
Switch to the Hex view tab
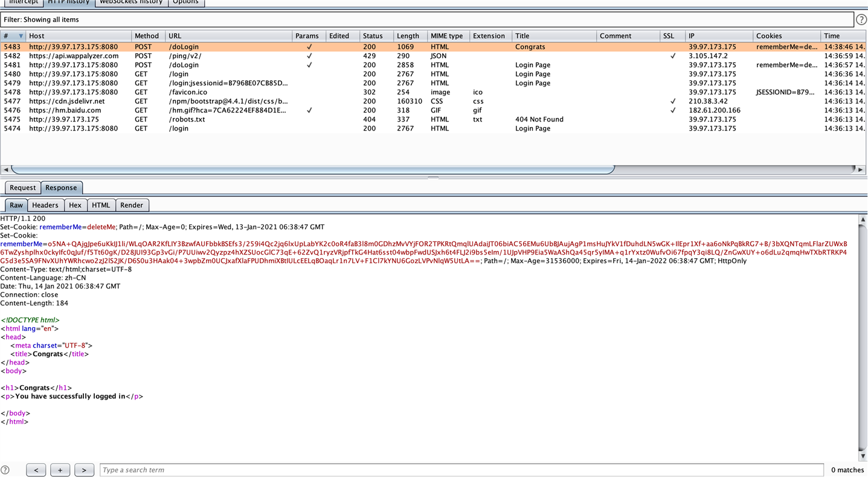coord(75,205)
